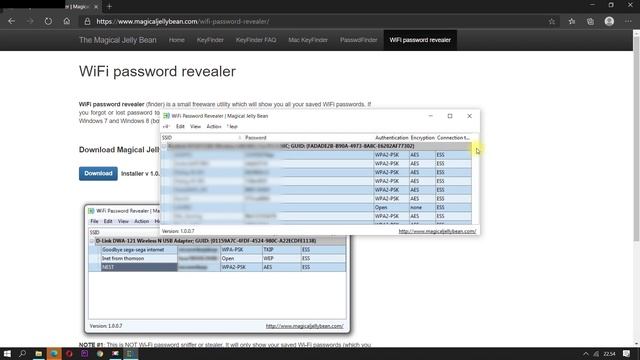Reload the current page
The width and height of the screenshot is (640, 360).
[x=48, y=21]
